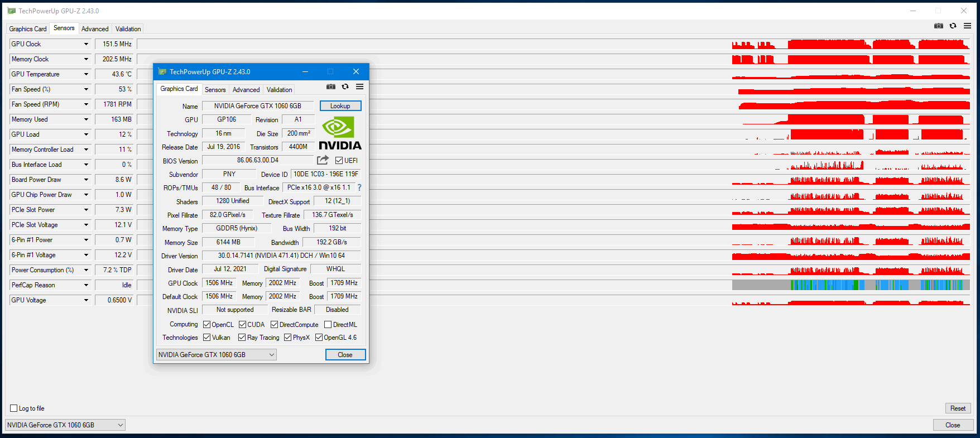The height and width of the screenshot is (438, 980).
Task: Toggle DirectML checkbox
Action: (328, 325)
